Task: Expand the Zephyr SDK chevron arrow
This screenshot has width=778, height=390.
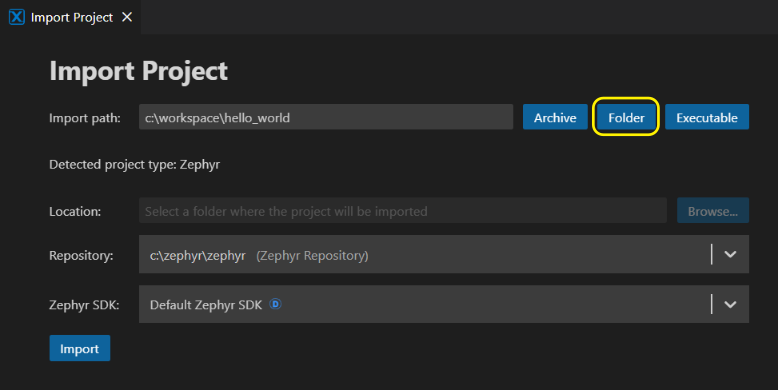Action: [x=730, y=304]
